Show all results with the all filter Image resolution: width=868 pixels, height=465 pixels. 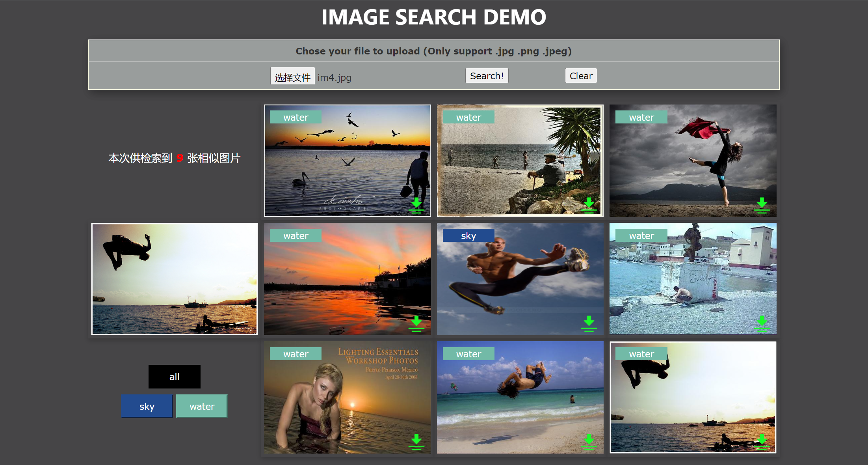tap(174, 377)
